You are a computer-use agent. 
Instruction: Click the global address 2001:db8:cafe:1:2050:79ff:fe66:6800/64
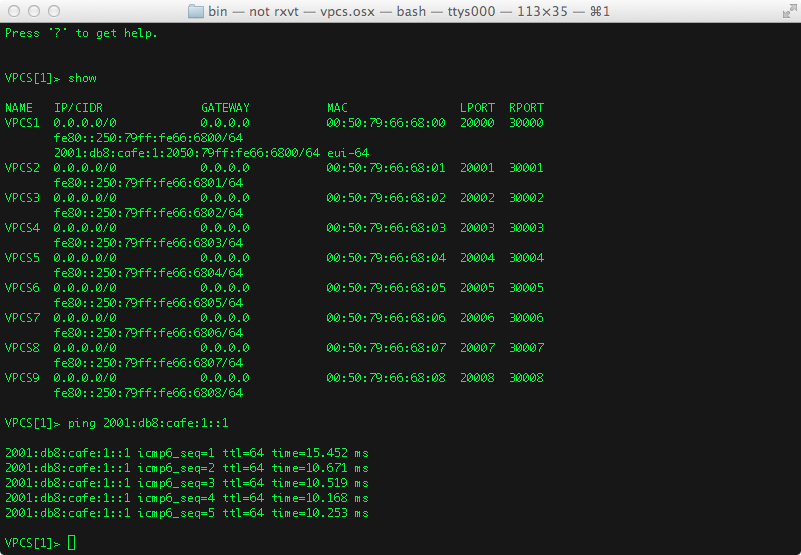point(187,153)
